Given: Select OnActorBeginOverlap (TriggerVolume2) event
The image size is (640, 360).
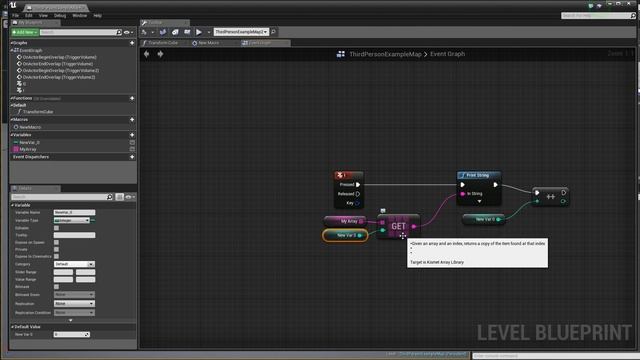Looking at the screenshot, I should (x=58, y=70).
